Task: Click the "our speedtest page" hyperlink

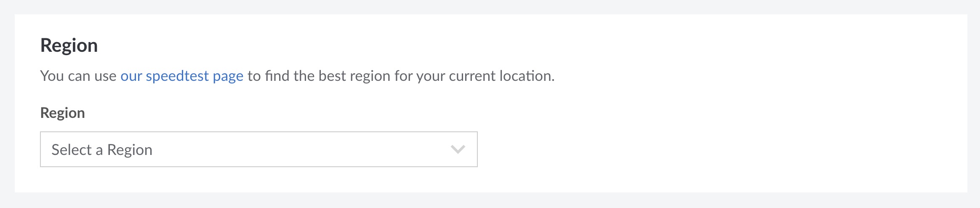Action: click(182, 76)
